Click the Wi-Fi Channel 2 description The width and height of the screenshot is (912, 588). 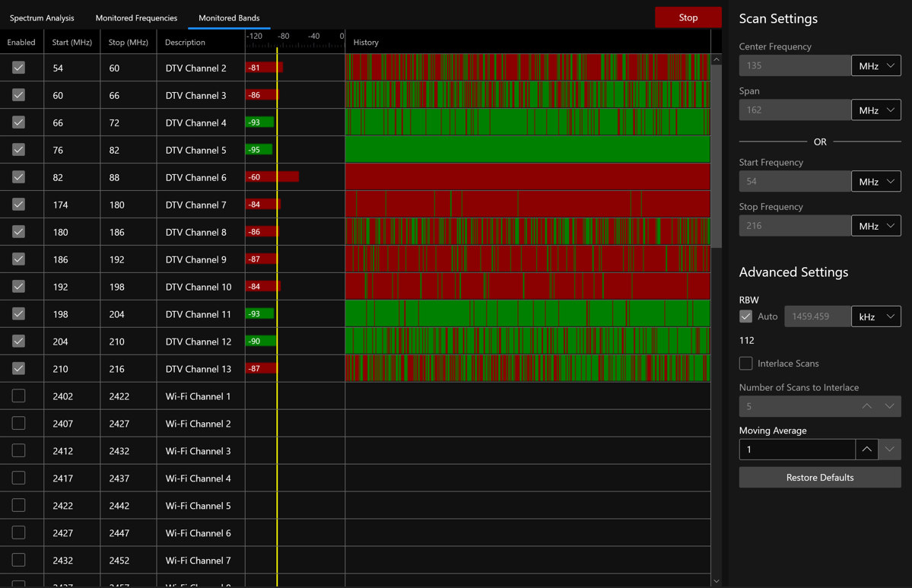click(198, 424)
